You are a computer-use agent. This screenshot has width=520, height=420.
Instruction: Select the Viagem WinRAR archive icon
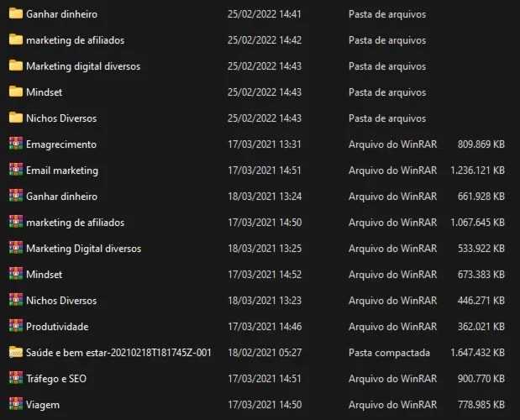tap(16, 404)
